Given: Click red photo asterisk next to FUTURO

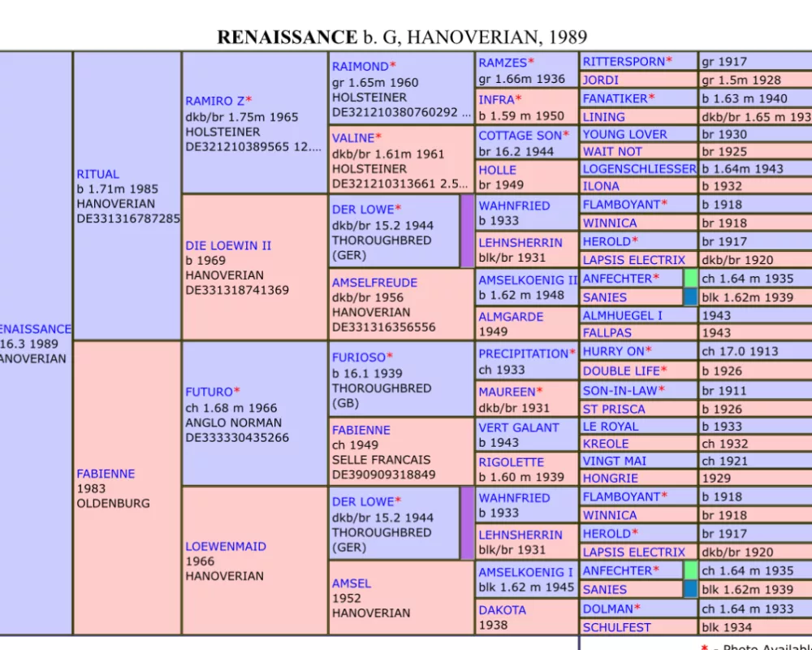Looking at the screenshot, I should coord(236,392).
